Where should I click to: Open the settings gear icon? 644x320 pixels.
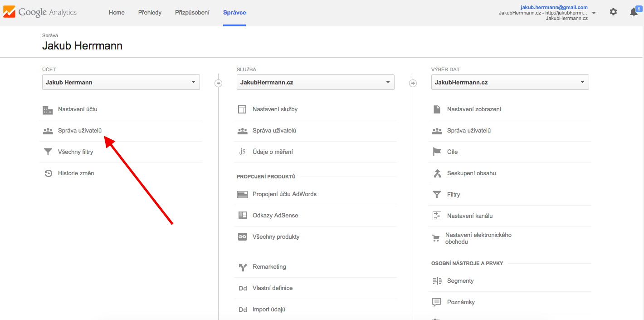tap(613, 12)
